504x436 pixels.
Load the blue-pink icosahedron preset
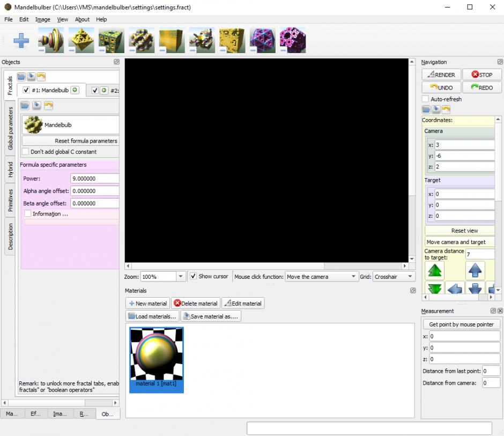pyautogui.click(x=262, y=40)
